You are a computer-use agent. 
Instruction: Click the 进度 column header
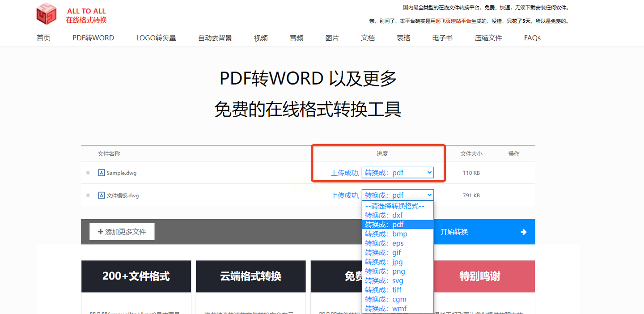[382, 153]
